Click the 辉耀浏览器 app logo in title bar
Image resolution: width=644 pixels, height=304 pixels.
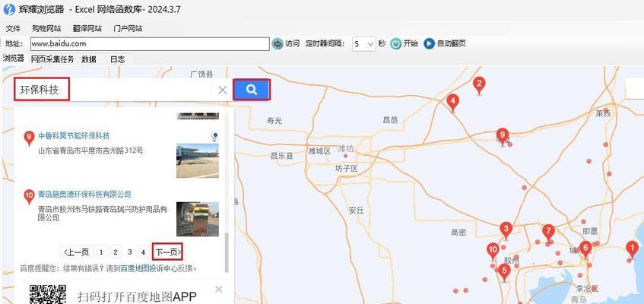tap(8, 9)
